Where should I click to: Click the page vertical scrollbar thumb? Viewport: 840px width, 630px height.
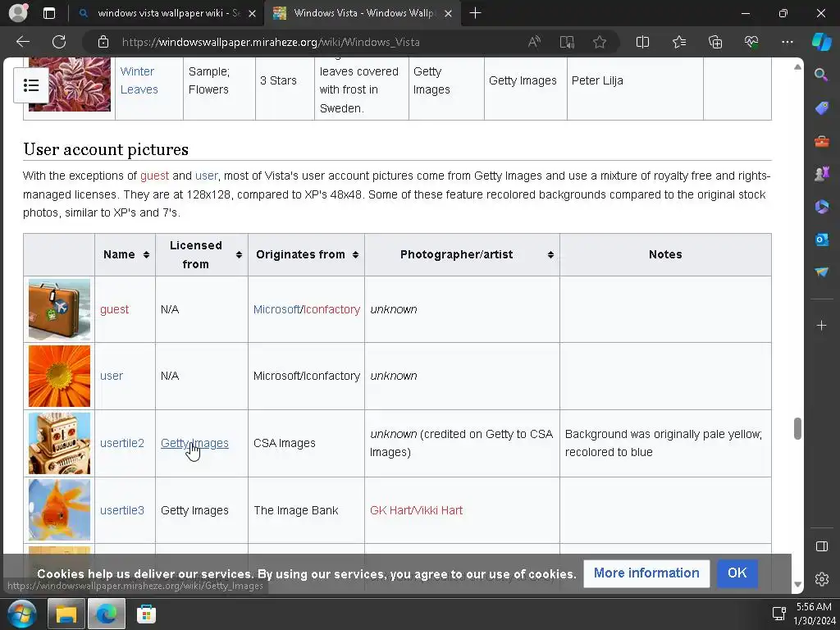pyautogui.click(x=797, y=428)
